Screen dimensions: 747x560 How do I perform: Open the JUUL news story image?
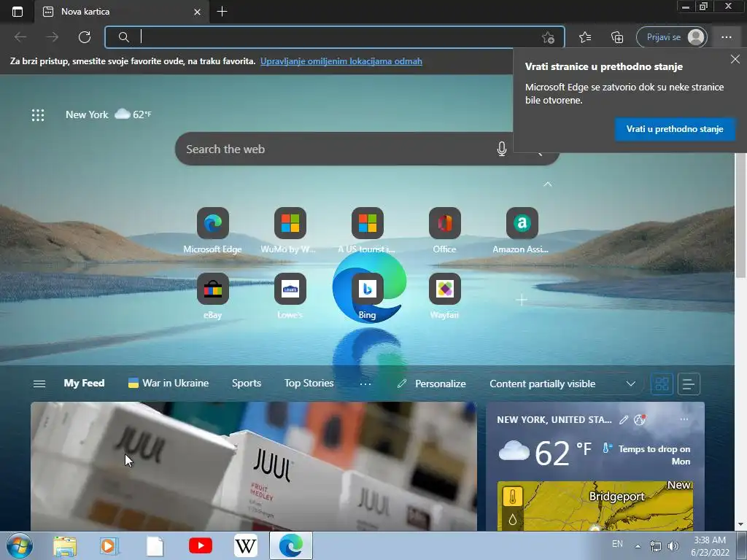pos(253,466)
